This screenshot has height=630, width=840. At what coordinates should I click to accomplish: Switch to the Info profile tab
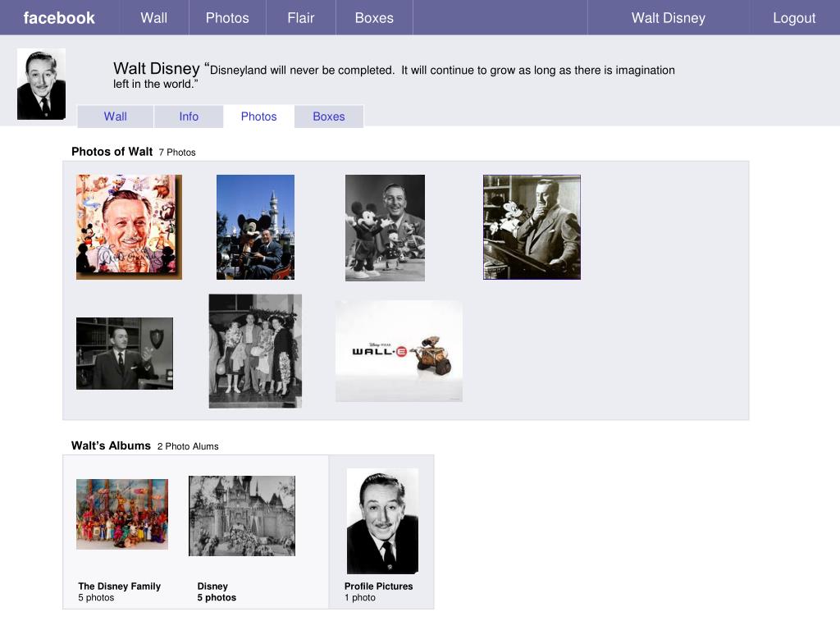pos(189,116)
